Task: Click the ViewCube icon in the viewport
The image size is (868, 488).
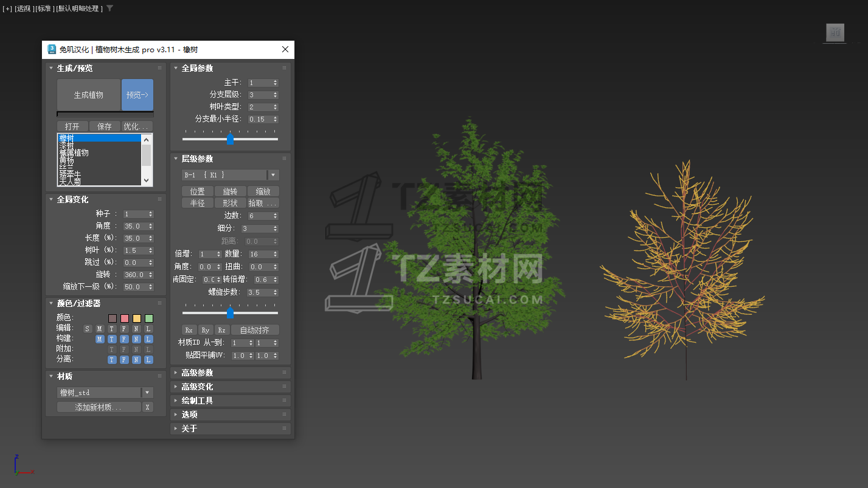Action: click(x=835, y=33)
